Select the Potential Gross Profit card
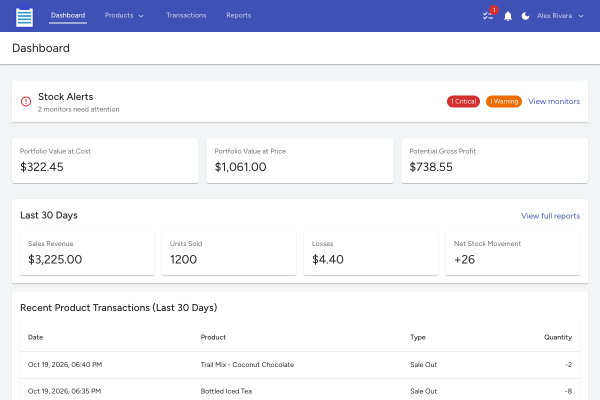This screenshot has height=400, width=600. [494, 161]
